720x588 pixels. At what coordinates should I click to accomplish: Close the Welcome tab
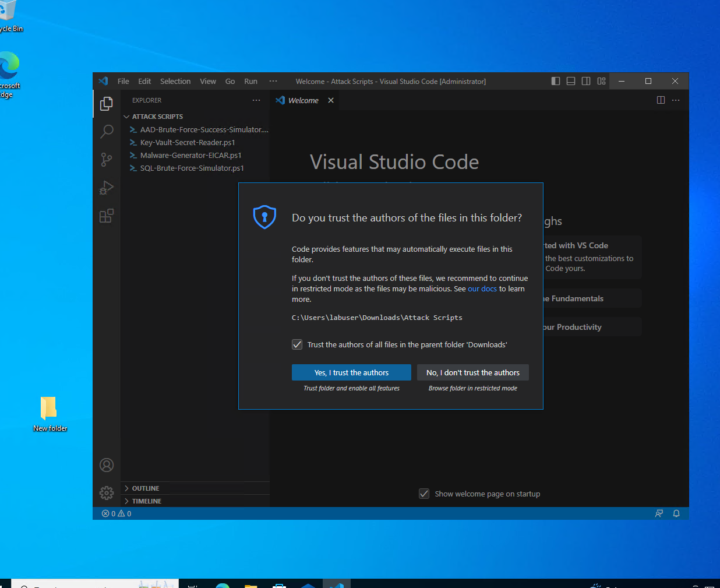[331, 100]
